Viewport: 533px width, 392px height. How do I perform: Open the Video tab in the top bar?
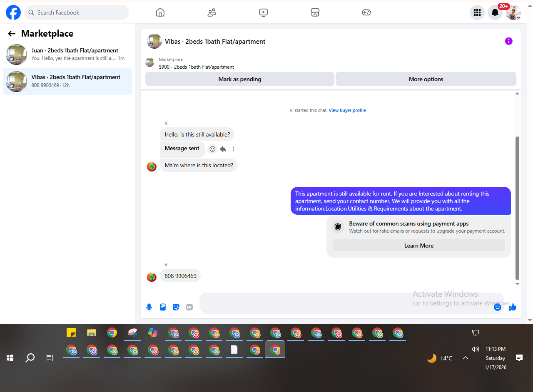coord(263,12)
